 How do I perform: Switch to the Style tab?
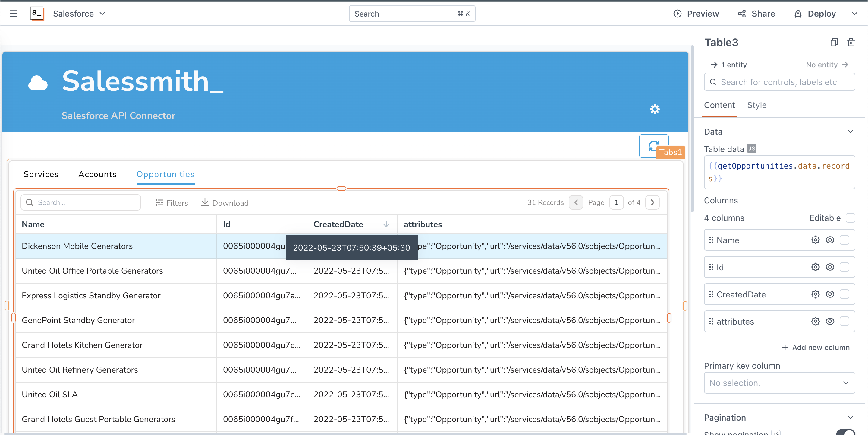[x=756, y=105]
